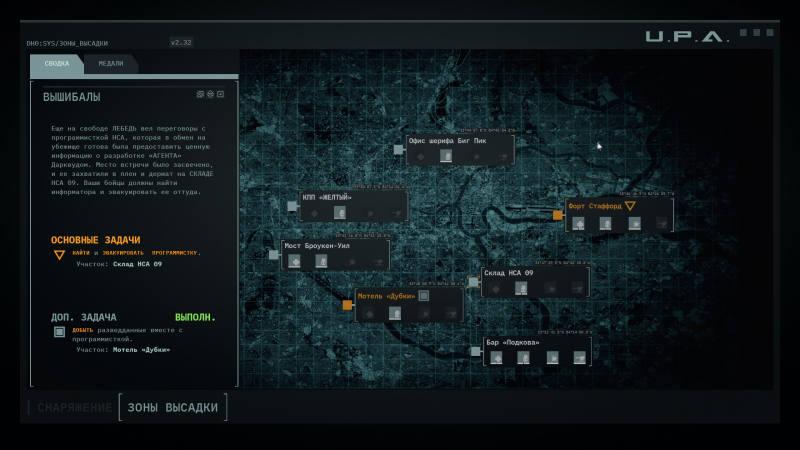Click the U.P.A. logo
Image resolution: width=800 pixels, height=450 pixels.
(687, 36)
